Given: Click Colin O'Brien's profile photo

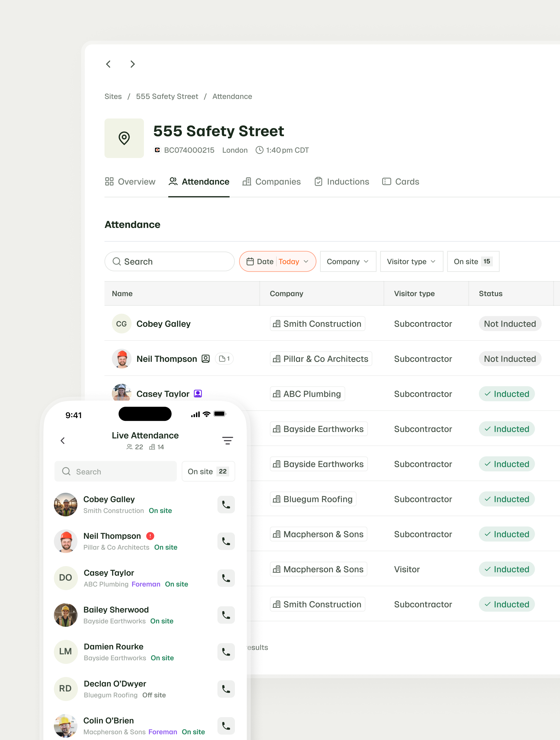Looking at the screenshot, I should pyautogui.click(x=66, y=726).
